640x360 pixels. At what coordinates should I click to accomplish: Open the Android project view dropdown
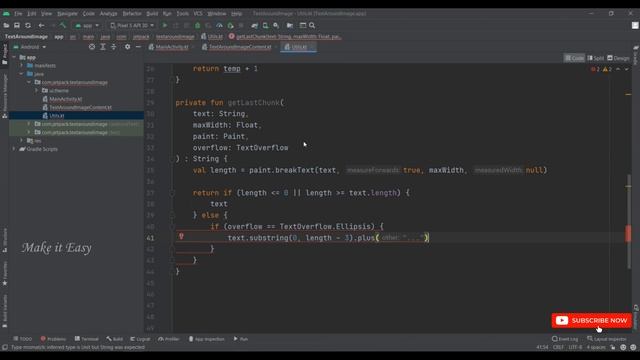pos(29,47)
